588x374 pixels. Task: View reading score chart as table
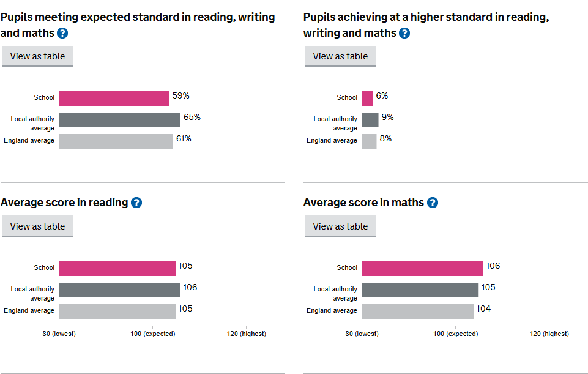[37, 226]
